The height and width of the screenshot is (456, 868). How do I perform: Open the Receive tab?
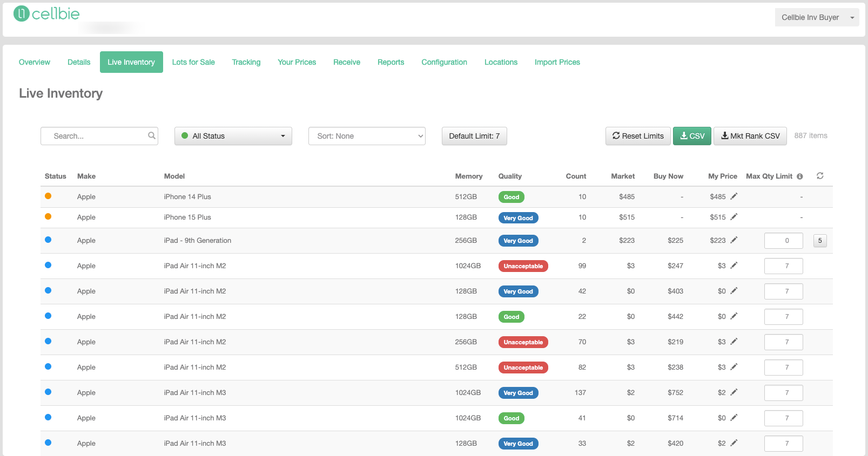click(347, 62)
